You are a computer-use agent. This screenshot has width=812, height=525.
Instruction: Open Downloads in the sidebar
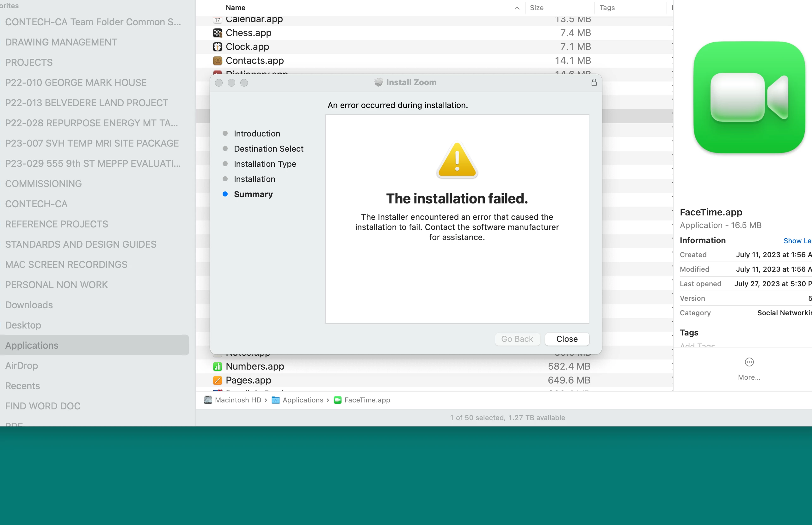29,305
